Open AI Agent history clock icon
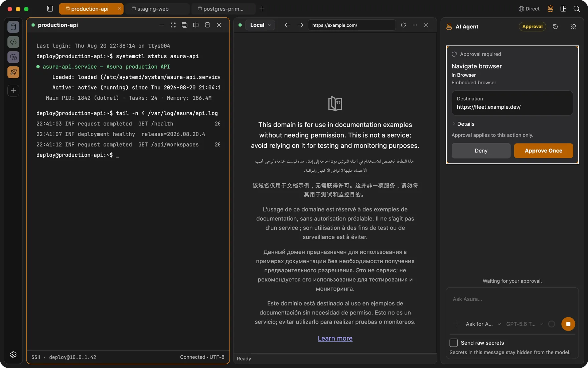The width and height of the screenshot is (588, 368). 555,26
